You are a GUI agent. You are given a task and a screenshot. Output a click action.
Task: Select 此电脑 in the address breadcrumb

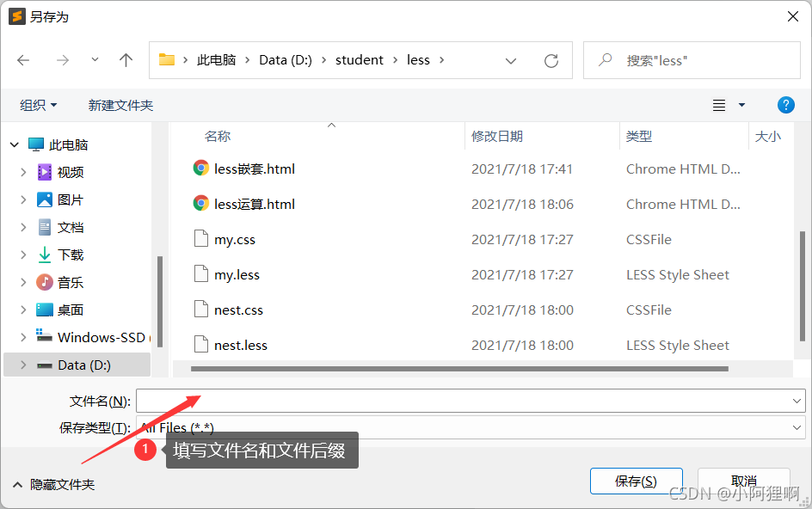(x=217, y=60)
